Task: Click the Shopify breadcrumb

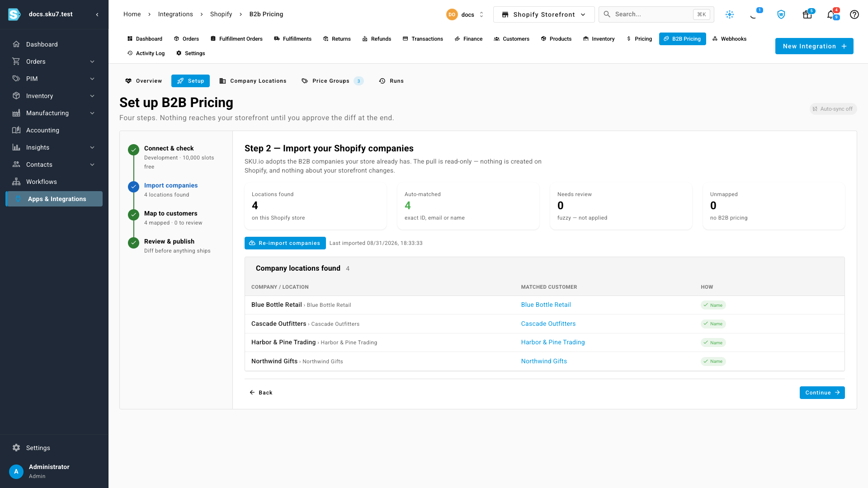Action: pyautogui.click(x=221, y=14)
